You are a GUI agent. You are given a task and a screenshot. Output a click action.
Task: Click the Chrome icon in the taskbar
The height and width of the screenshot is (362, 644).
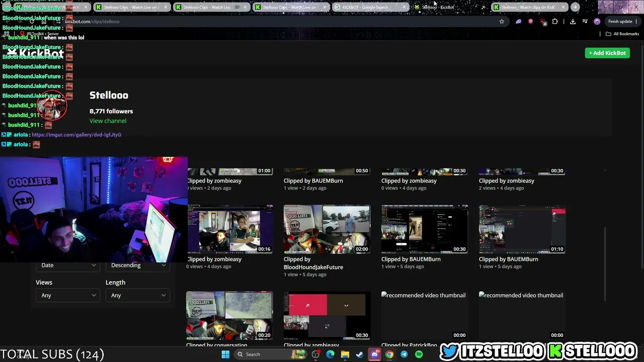pos(389,354)
